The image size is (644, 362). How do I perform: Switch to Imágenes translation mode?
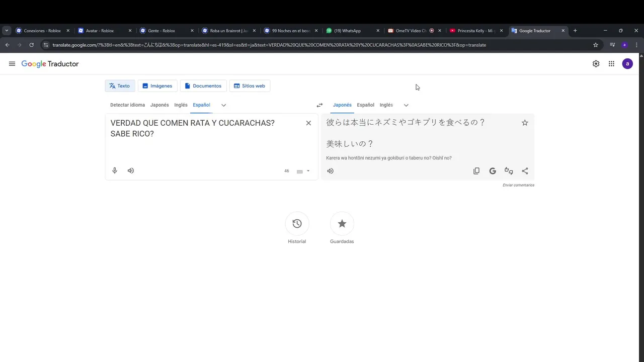tap(157, 86)
